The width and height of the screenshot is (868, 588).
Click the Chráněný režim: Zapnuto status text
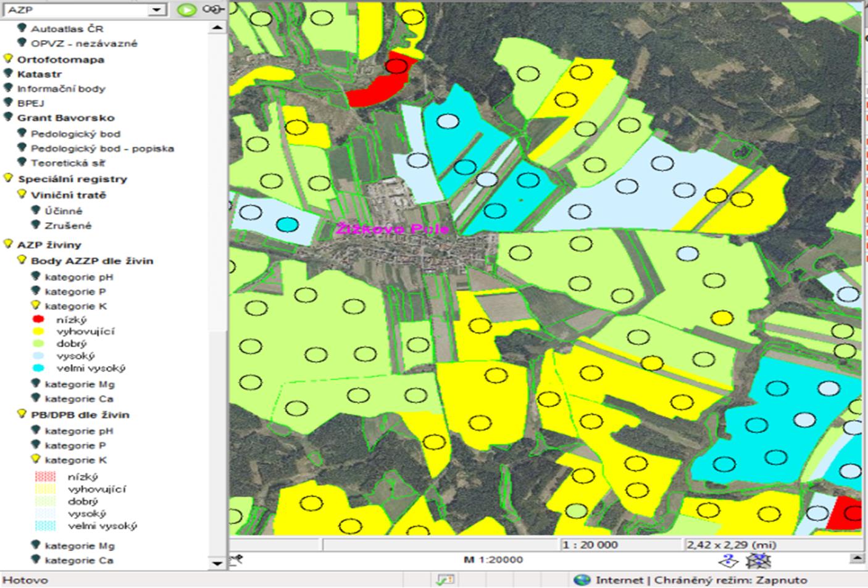tap(731, 580)
